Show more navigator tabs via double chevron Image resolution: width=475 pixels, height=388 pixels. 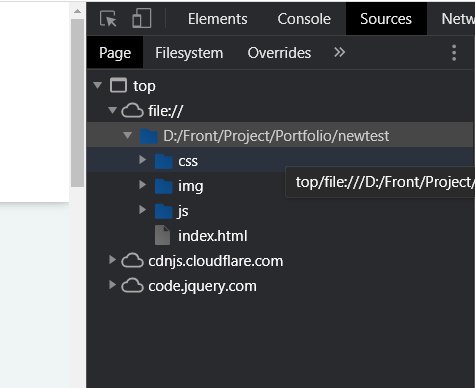[x=339, y=52]
